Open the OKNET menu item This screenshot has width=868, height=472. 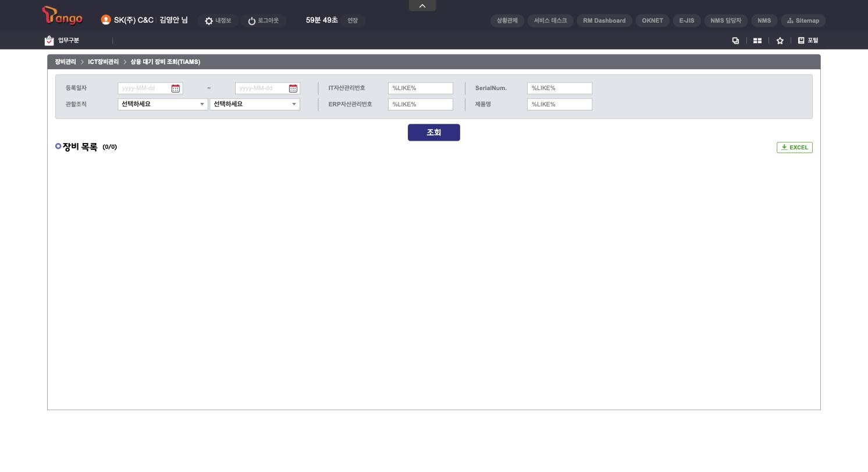pos(653,21)
